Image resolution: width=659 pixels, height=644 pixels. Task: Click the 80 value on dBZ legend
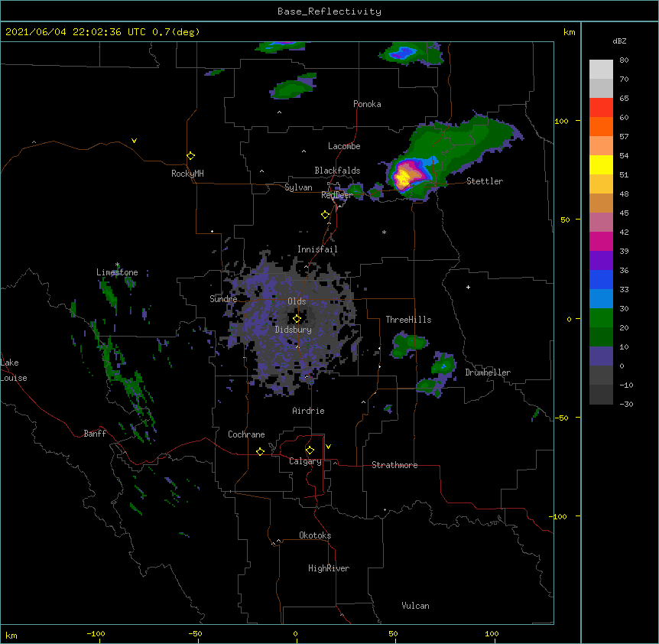624,60
